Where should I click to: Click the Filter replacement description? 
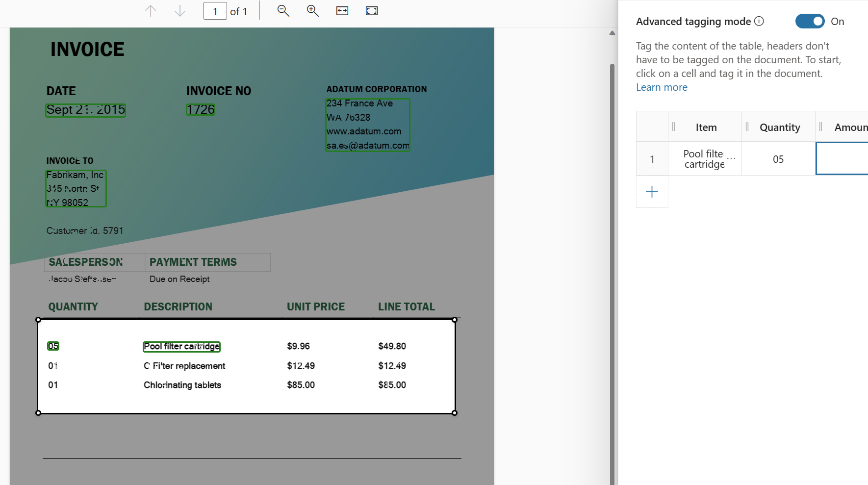pos(184,366)
